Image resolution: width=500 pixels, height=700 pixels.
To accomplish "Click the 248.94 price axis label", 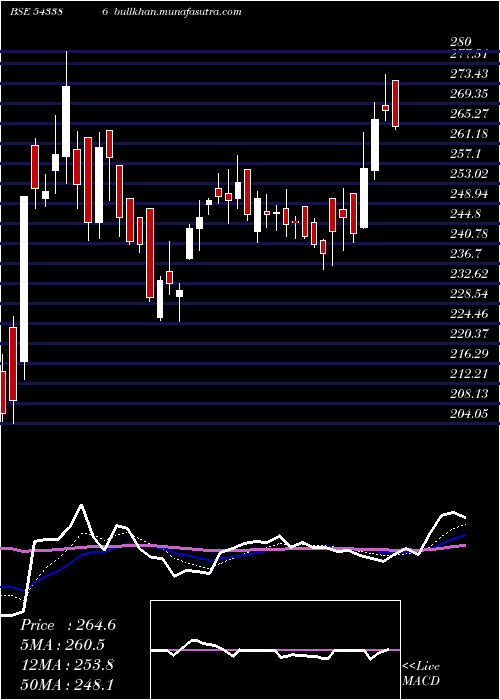I will pos(469,194).
